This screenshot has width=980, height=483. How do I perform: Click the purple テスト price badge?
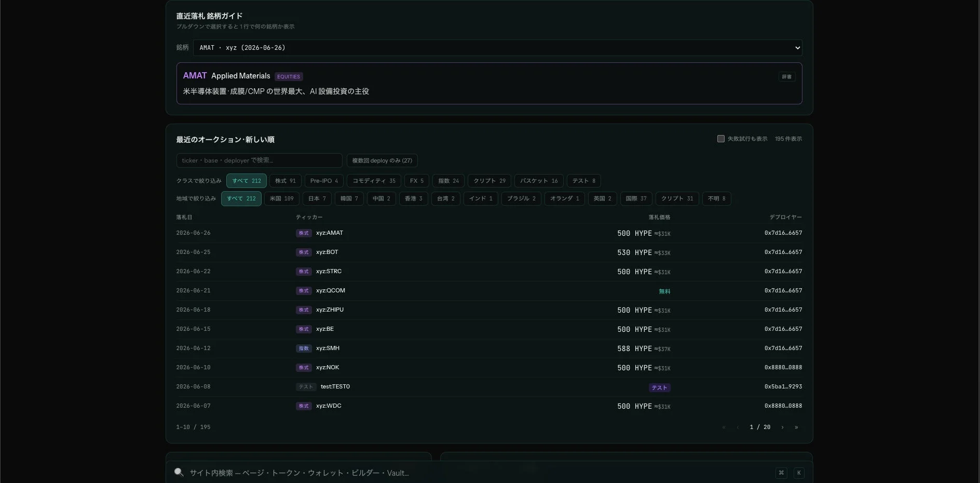(659, 387)
